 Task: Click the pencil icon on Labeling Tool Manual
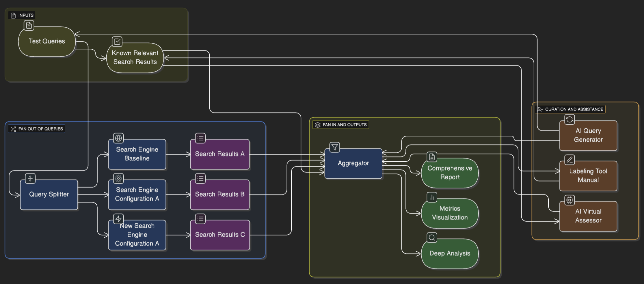[x=570, y=160]
